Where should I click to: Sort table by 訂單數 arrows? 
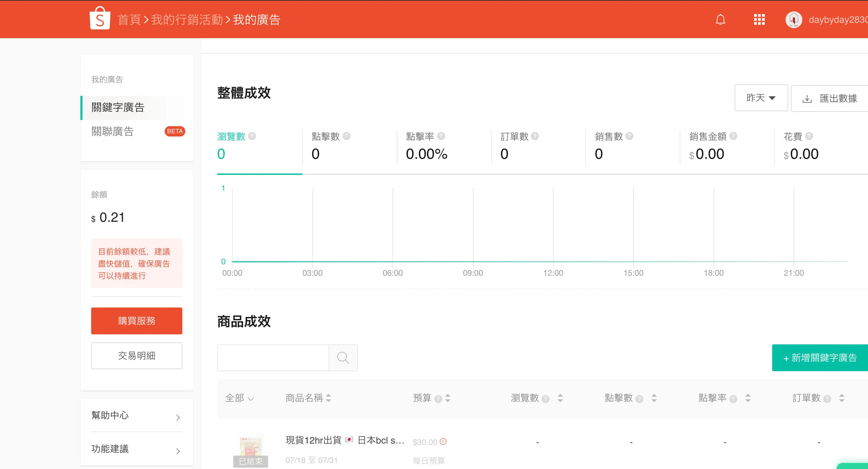coord(842,398)
